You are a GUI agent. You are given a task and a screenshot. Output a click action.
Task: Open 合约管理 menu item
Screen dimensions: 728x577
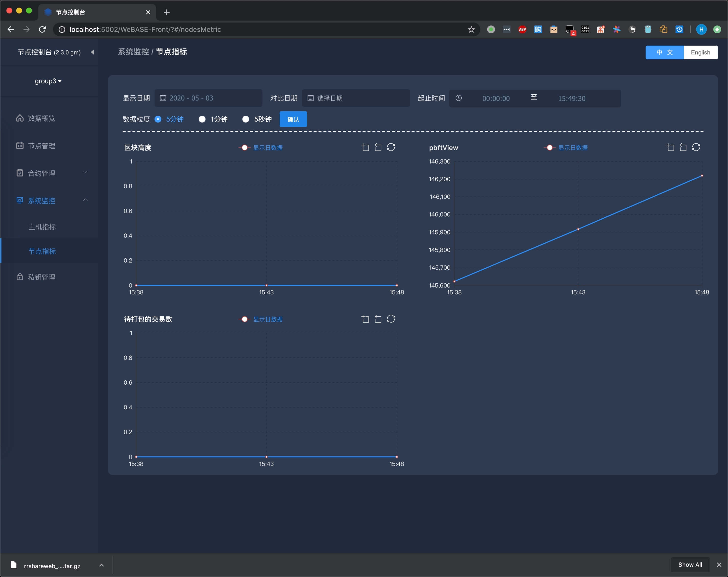(x=50, y=173)
